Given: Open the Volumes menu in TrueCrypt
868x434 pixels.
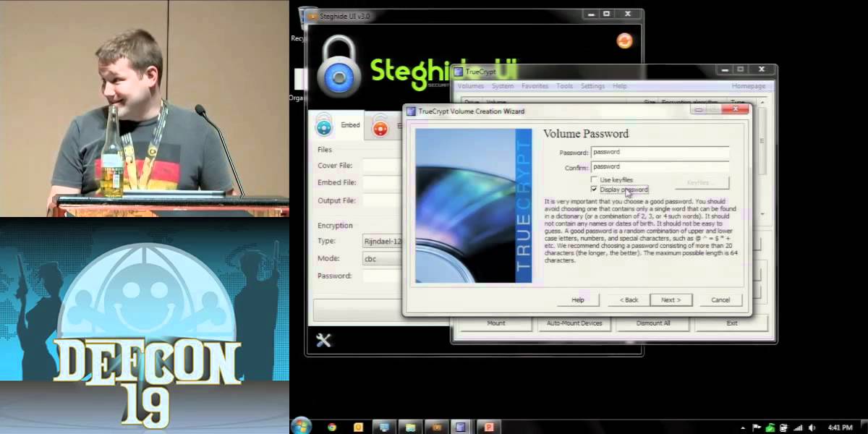Looking at the screenshot, I should click(x=471, y=86).
